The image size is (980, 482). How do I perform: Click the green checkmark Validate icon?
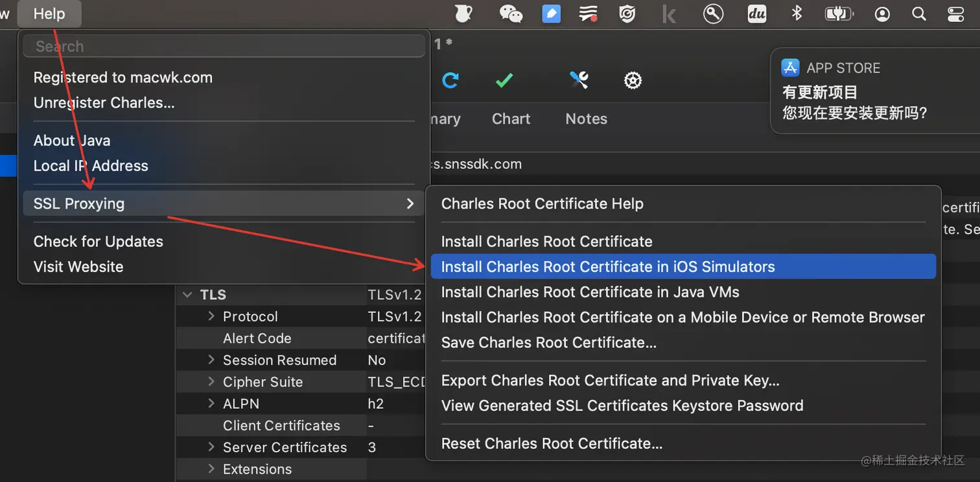pyautogui.click(x=504, y=80)
